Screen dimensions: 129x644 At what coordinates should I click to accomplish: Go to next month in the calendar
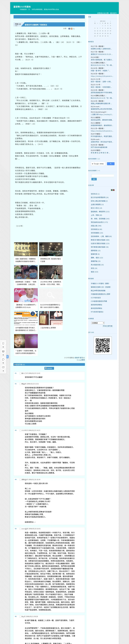(x=111, y=21)
